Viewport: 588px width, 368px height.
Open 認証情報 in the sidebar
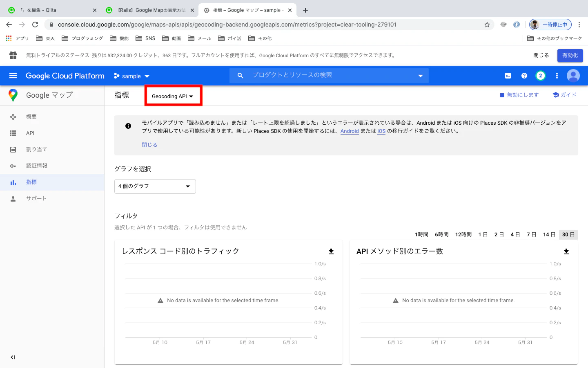click(52, 166)
